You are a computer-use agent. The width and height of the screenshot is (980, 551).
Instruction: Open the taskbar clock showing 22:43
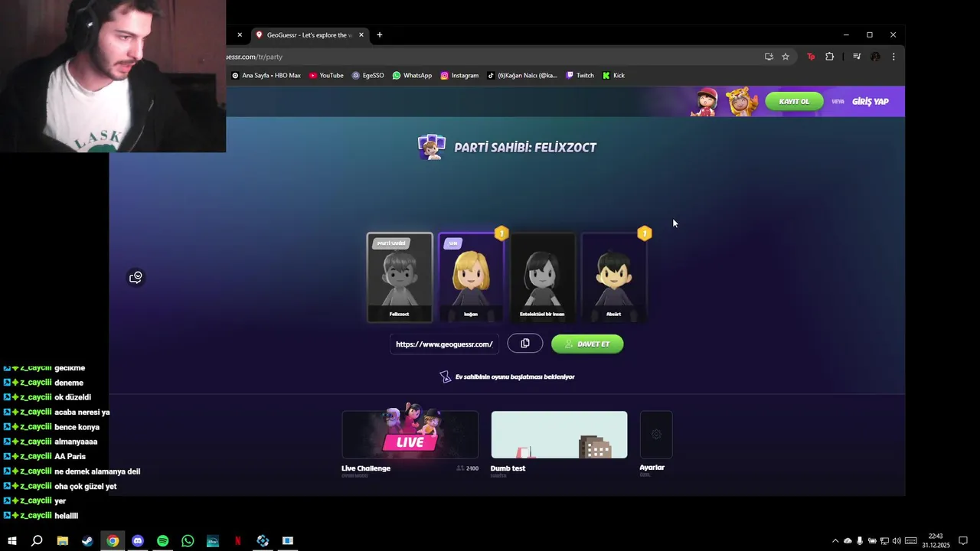936,541
